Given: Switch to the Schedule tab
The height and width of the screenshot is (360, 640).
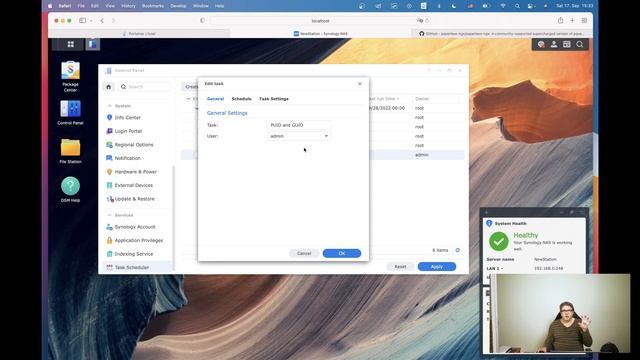Looking at the screenshot, I should (x=241, y=99).
